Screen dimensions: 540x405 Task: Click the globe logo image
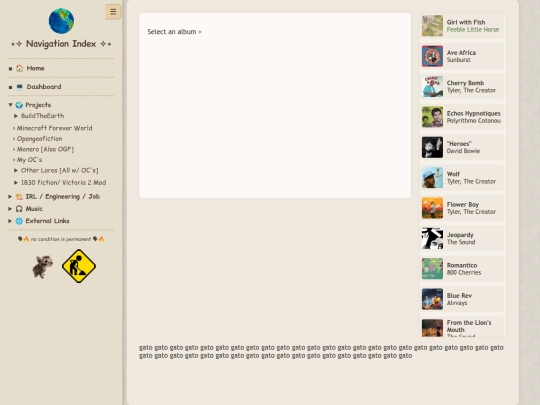click(61, 21)
